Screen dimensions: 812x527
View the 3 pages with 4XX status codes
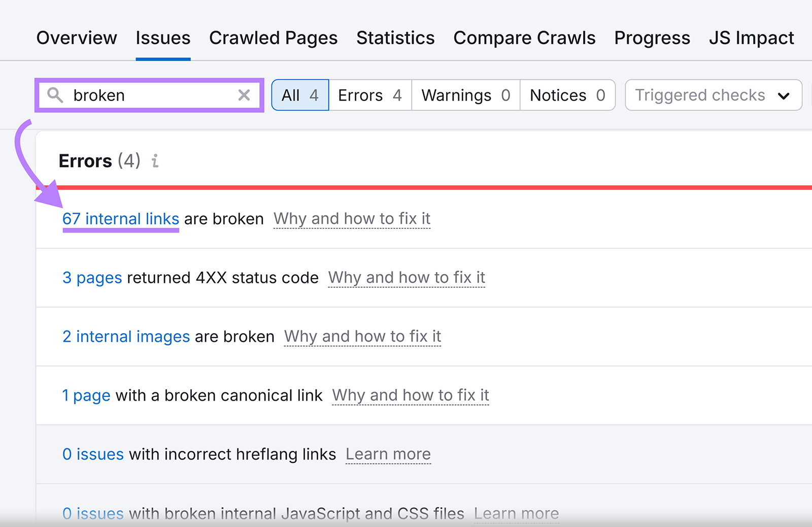pyautogui.click(x=92, y=278)
